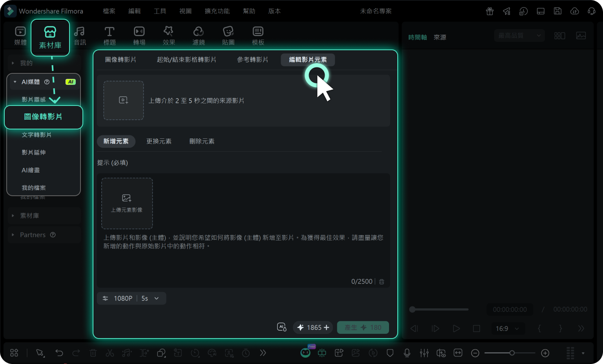Select the 更換元素 option
This screenshot has height=364, width=603.
pos(159,141)
